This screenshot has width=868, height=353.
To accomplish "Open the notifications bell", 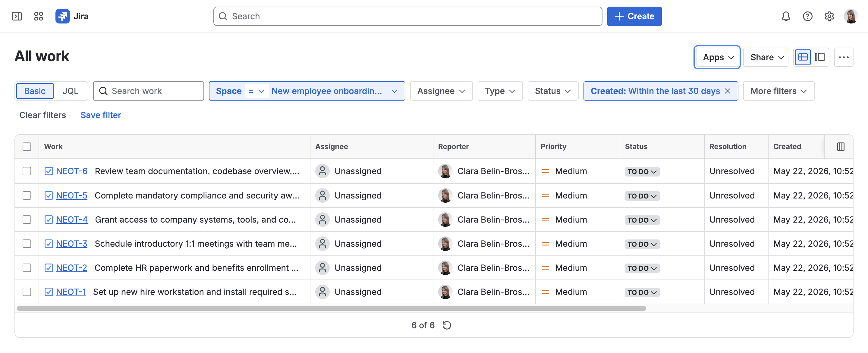I will pos(786,16).
